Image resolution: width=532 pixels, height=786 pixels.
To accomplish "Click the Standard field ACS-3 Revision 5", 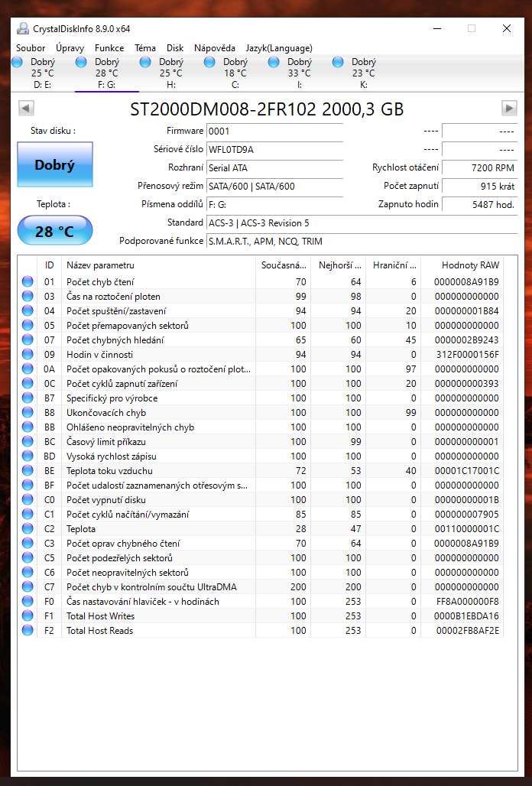I will tap(362, 223).
